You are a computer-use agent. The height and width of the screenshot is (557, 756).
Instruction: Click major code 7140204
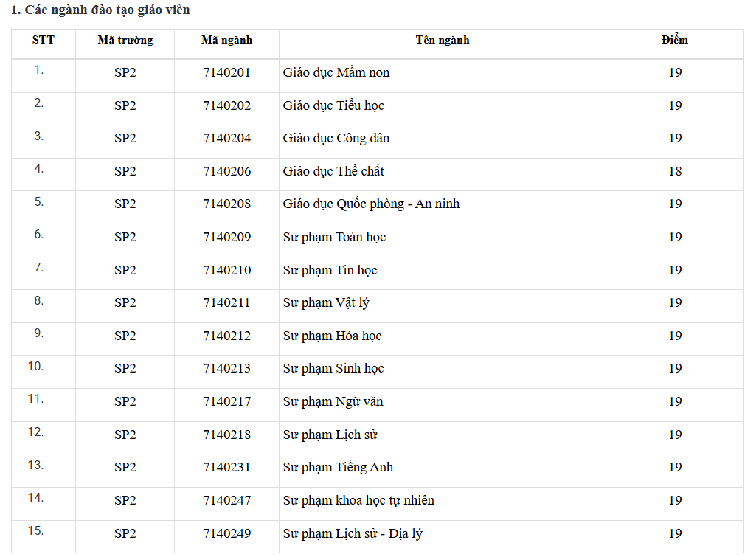point(227,139)
